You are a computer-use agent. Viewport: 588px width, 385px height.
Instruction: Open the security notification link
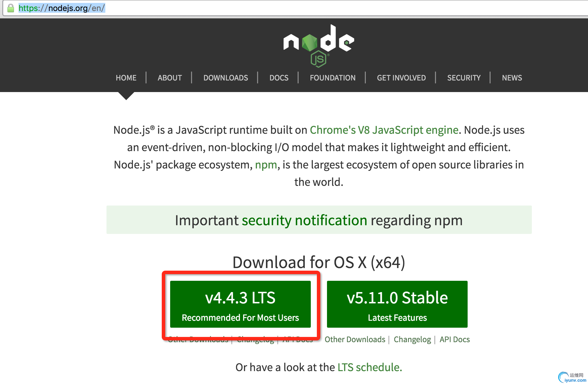coord(304,220)
